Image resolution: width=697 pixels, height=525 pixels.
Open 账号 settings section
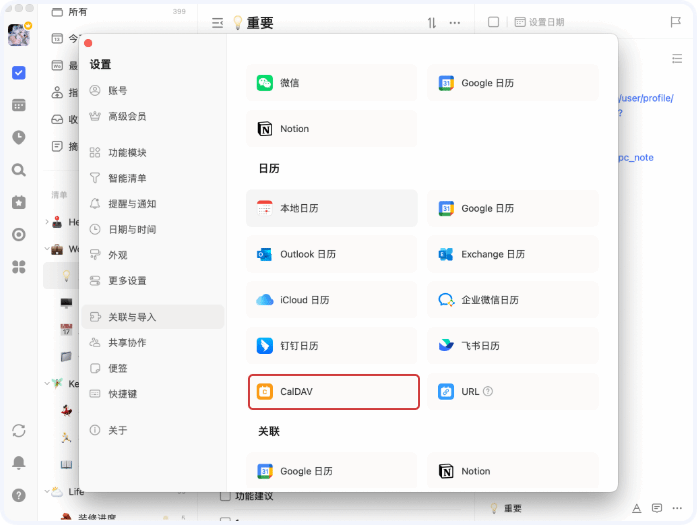[118, 91]
